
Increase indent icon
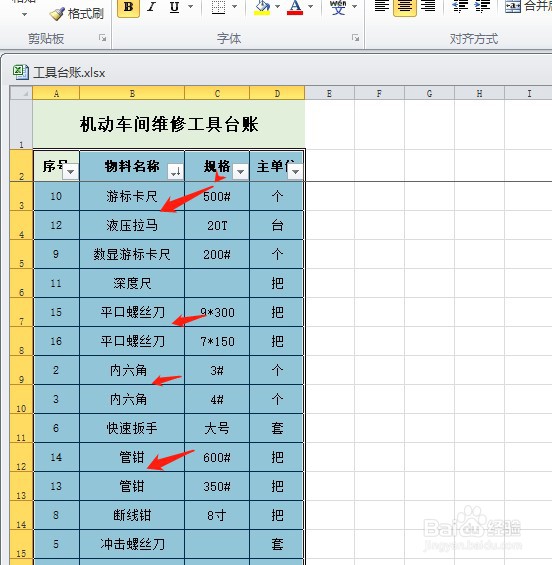(x=483, y=7)
